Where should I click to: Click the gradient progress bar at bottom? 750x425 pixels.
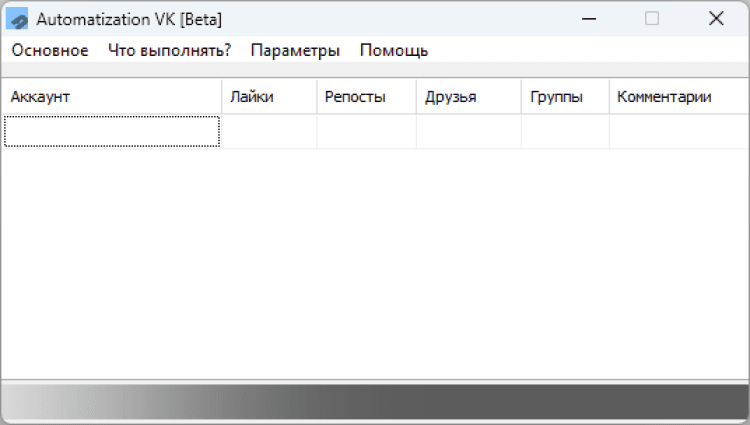[375, 402]
